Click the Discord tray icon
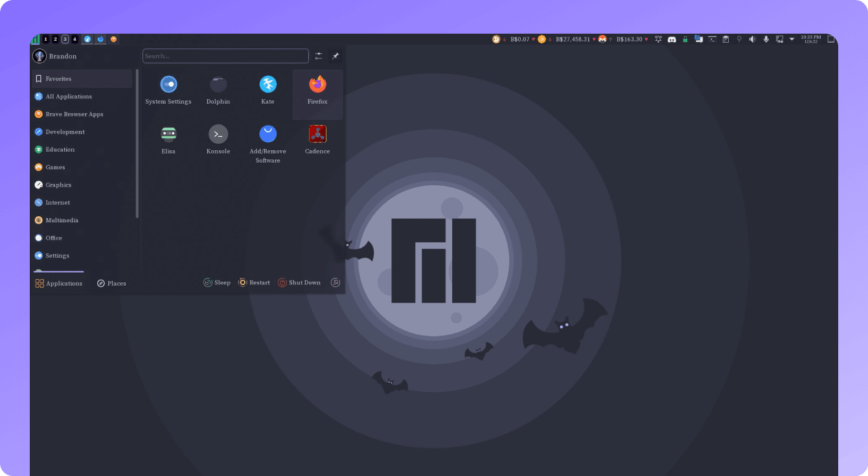Viewport: 868px width, 476px height. click(672, 40)
